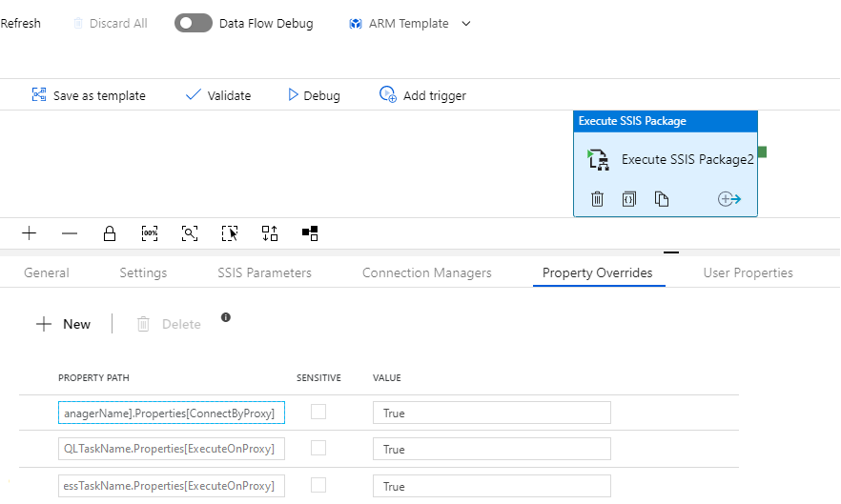Expand the ARM Template dropdown

[466, 24]
